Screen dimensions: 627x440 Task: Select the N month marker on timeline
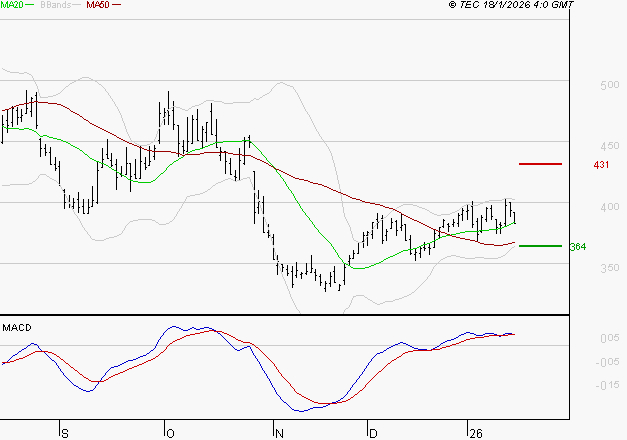[278, 432]
